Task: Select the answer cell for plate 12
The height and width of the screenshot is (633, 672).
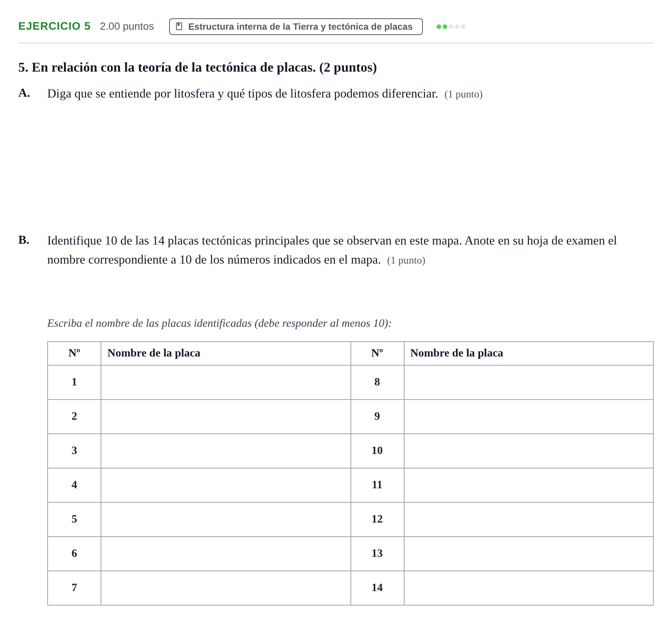Action: click(529, 520)
